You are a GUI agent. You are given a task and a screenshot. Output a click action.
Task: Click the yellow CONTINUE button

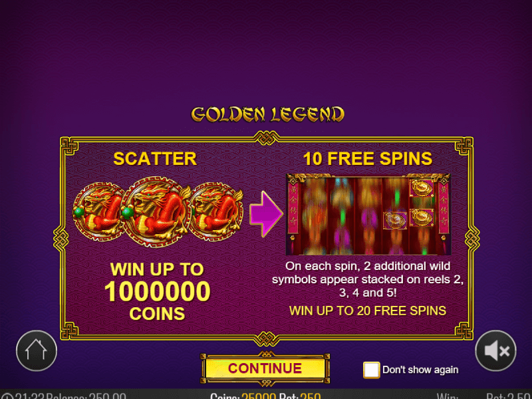(x=265, y=368)
